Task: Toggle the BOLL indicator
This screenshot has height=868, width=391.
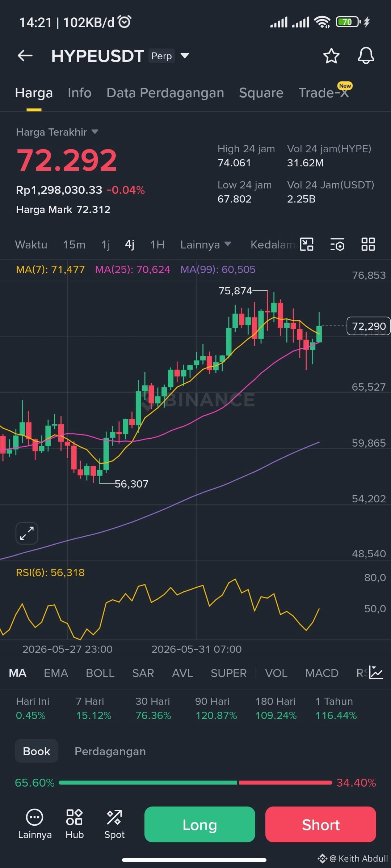Action: point(100,673)
